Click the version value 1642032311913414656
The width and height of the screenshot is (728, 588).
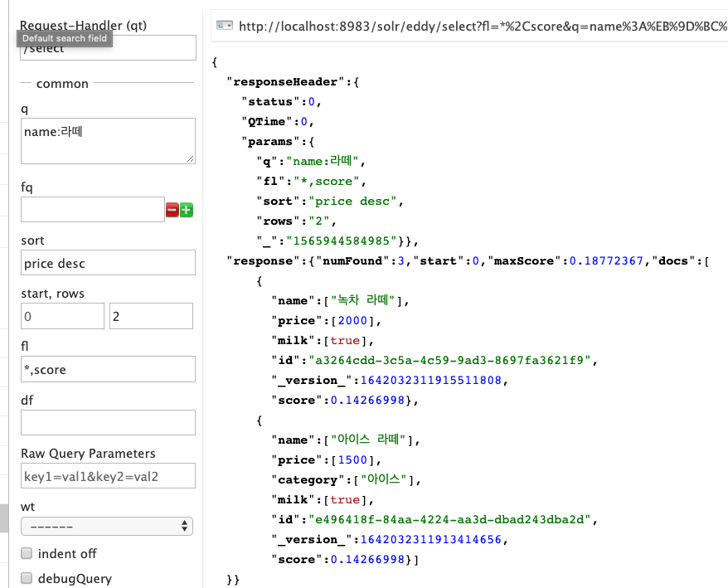click(x=431, y=539)
